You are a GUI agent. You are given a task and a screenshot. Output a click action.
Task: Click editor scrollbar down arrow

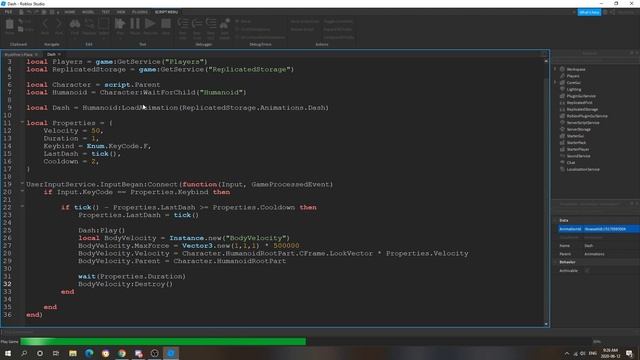coord(546,324)
